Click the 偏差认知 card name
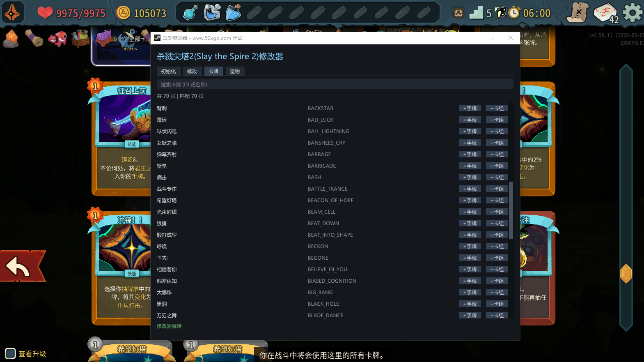The image size is (644, 362). [167, 281]
